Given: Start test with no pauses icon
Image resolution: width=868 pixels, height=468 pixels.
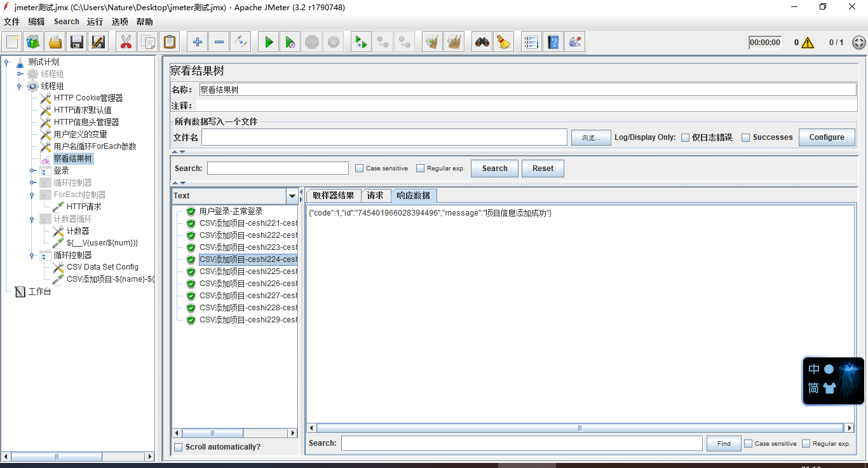Looking at the screenshot, I should pos(290,43).
